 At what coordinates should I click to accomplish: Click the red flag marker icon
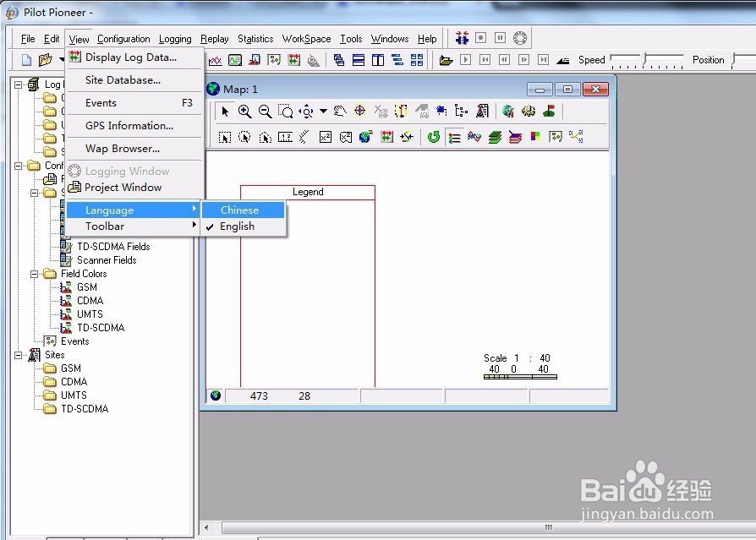pos(549,112)
